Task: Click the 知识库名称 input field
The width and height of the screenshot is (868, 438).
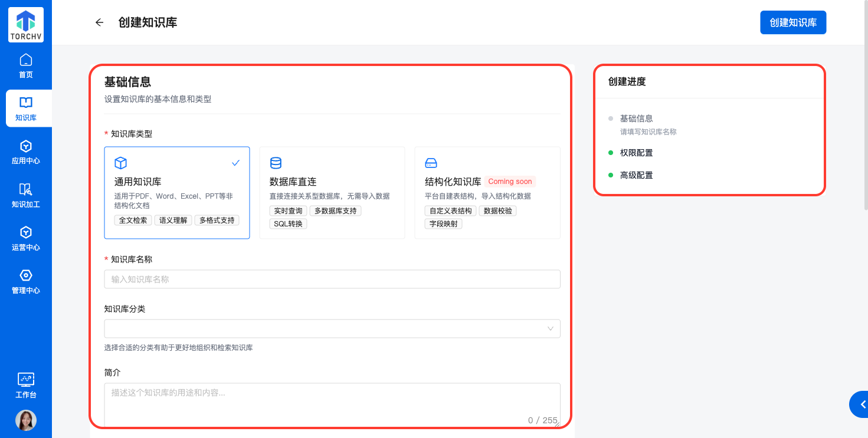Action: 332,279
